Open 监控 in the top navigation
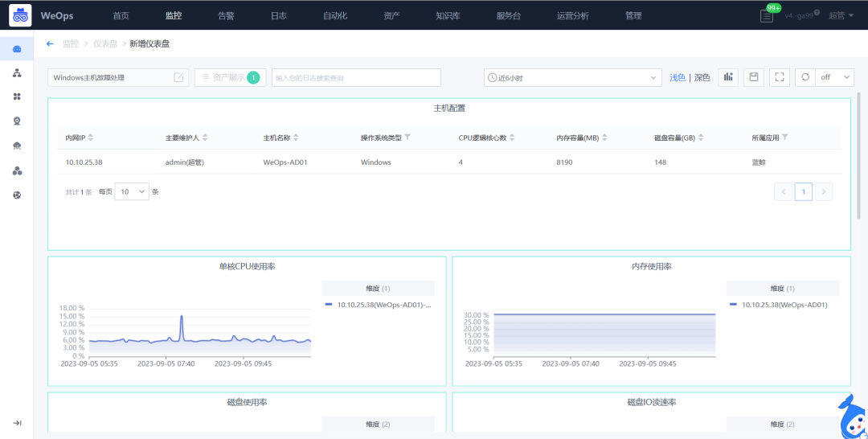868x439 pixels. coord(174,15)
